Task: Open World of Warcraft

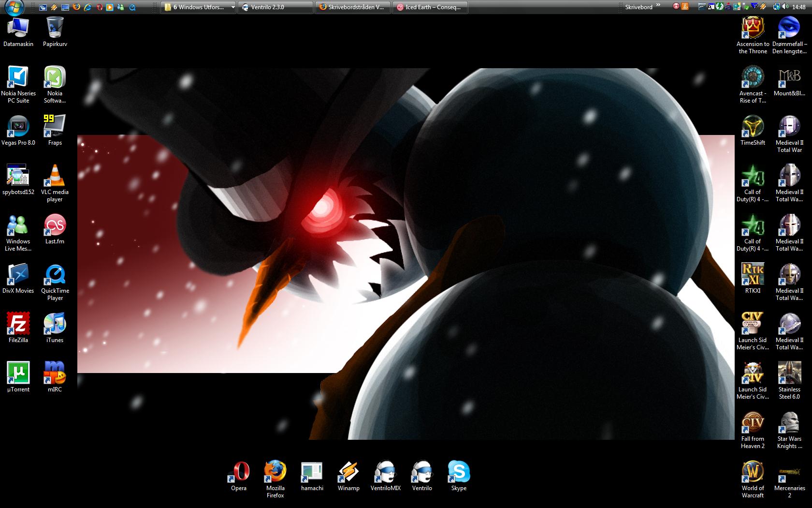Action: (753, 479)
